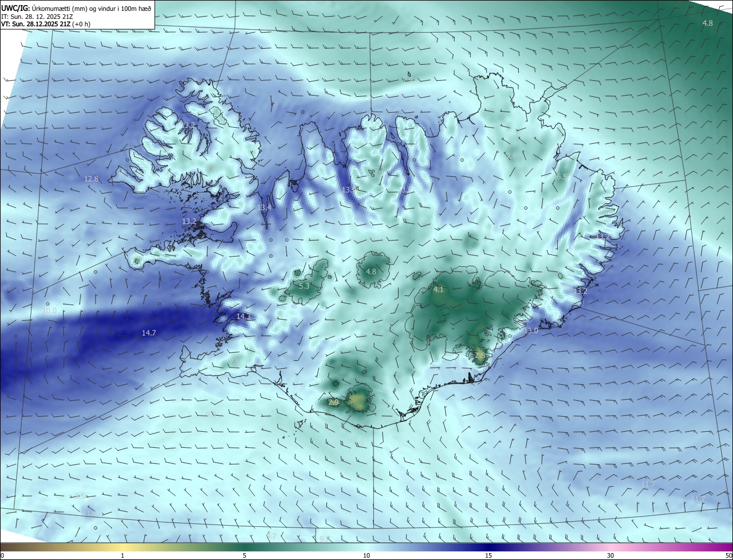733x560 pixels.
Task: Select the 2.8 value label
Action: [480, 355]
